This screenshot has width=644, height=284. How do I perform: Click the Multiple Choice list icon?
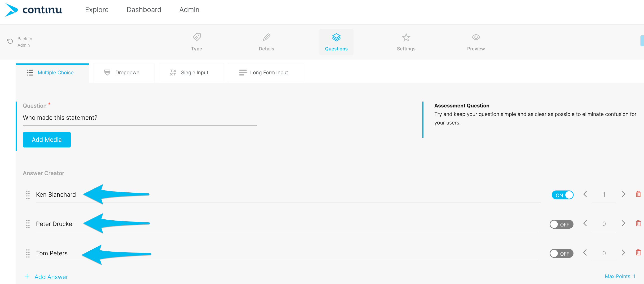click(x=30, y=72)
